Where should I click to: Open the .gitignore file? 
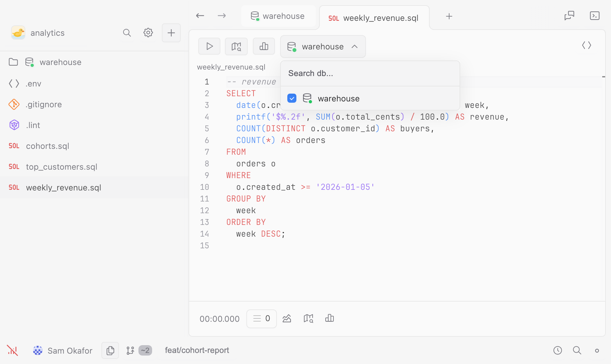point(94,104)
